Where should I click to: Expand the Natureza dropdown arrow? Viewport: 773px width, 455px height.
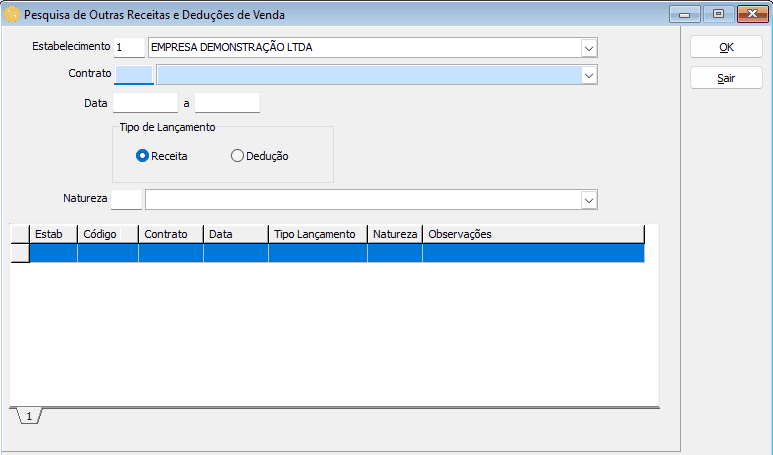[x=588, y=200]
